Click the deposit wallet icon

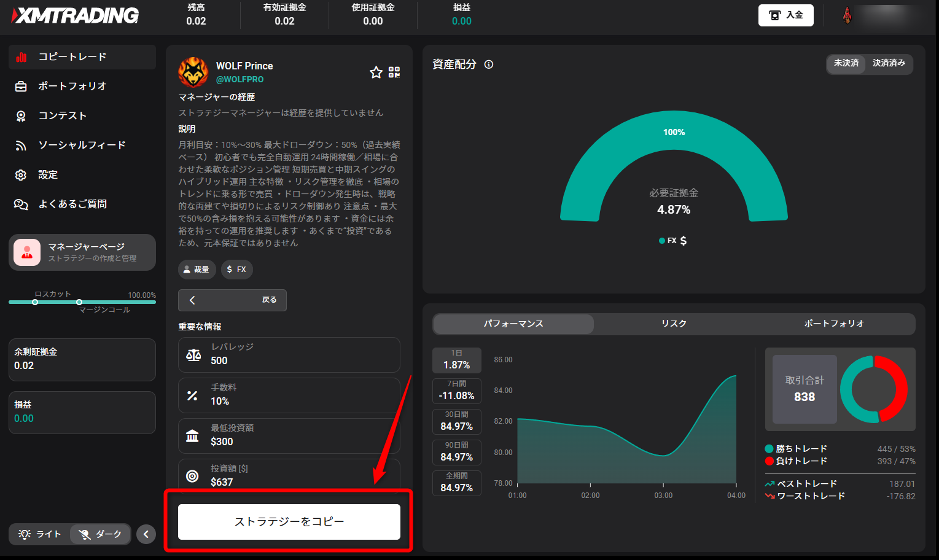pos(775,15)
